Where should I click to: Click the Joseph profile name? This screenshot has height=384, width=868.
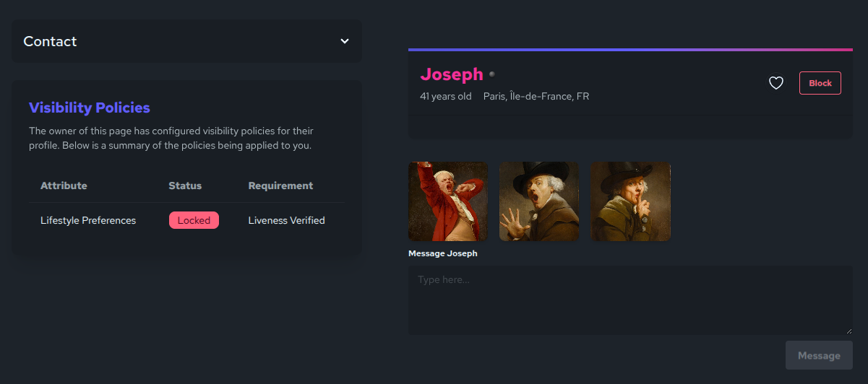tap(452, 74)
